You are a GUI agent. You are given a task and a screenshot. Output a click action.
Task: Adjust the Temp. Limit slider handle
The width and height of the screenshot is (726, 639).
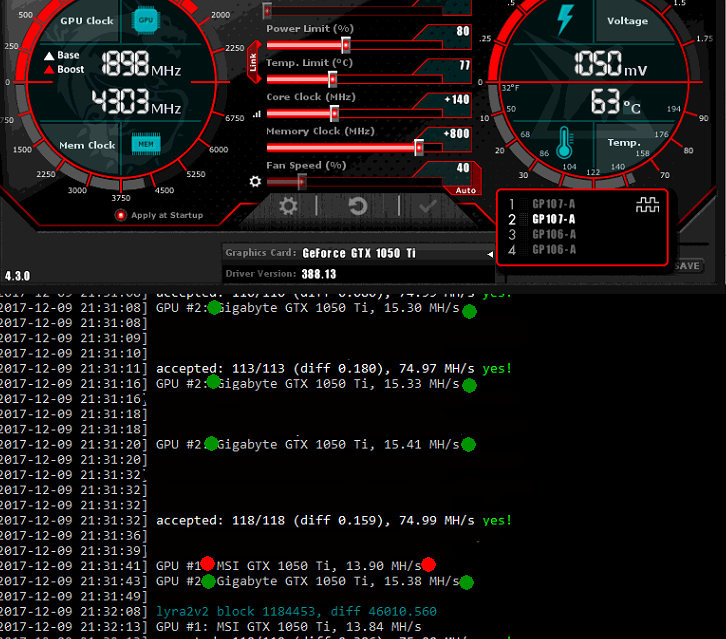332,80
